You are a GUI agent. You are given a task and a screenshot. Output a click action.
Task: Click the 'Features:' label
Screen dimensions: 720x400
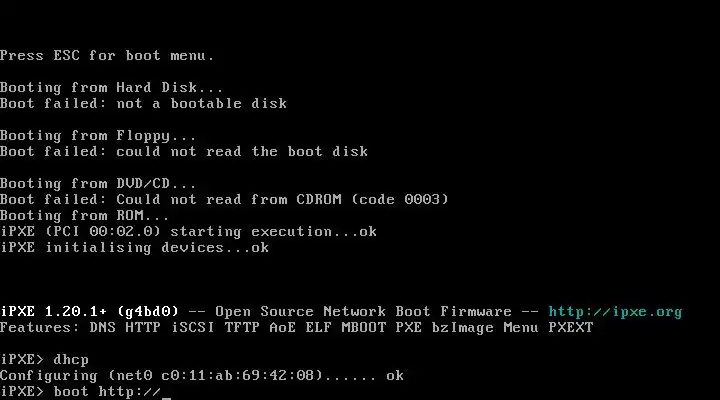point(40,328)
